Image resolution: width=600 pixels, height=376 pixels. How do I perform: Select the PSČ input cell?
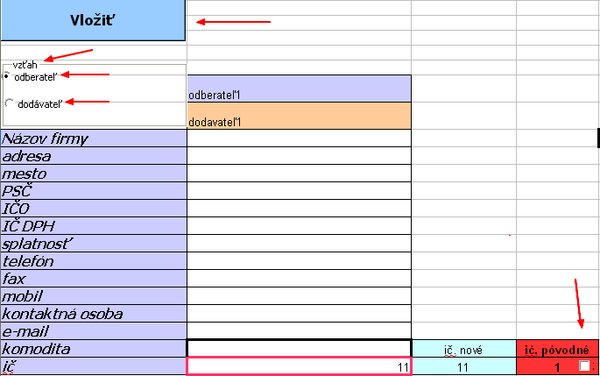tap(299, 191)
